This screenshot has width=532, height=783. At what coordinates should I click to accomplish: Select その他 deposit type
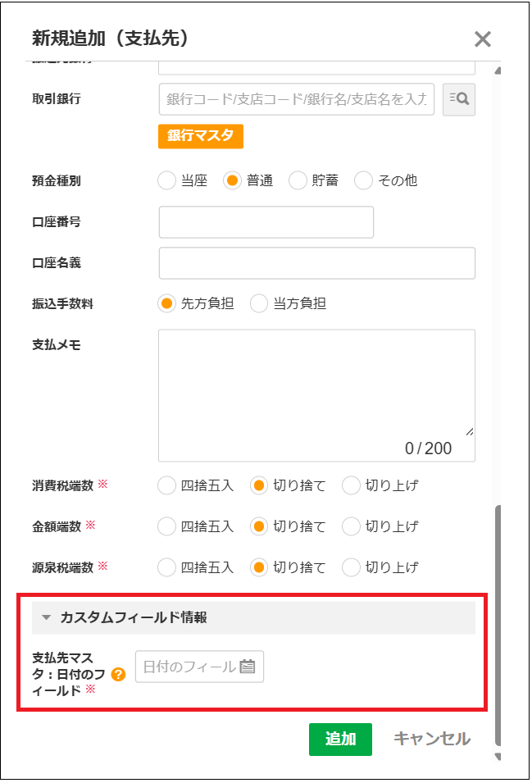pyautogui.click(x=363, y=180)
